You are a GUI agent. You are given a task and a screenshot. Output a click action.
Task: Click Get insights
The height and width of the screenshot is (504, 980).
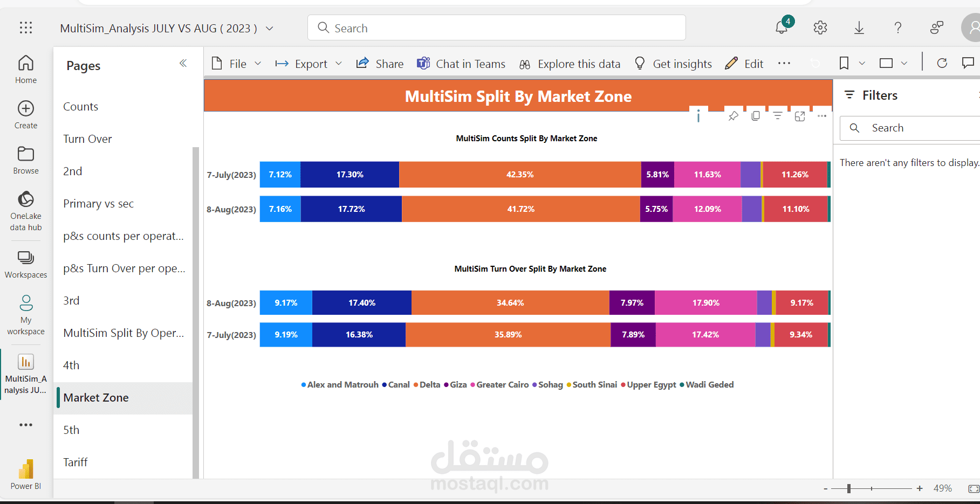(673, 64)
